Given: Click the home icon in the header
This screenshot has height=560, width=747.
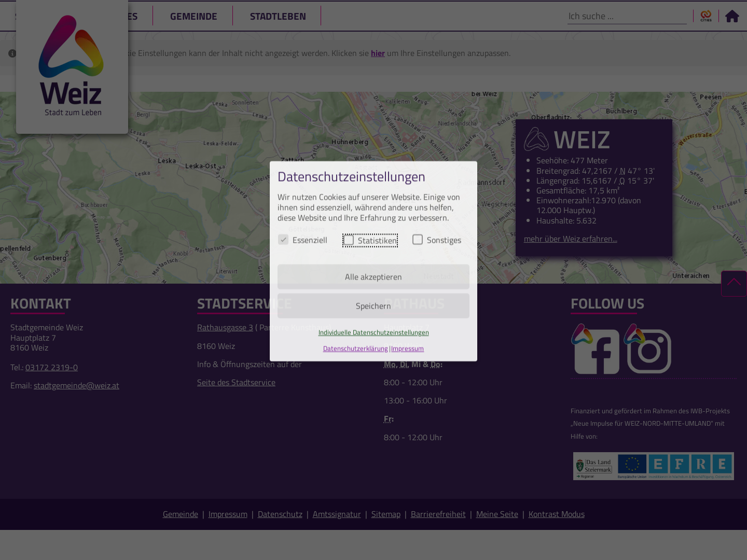Looking at the screenshot, I should pos(732,16).
